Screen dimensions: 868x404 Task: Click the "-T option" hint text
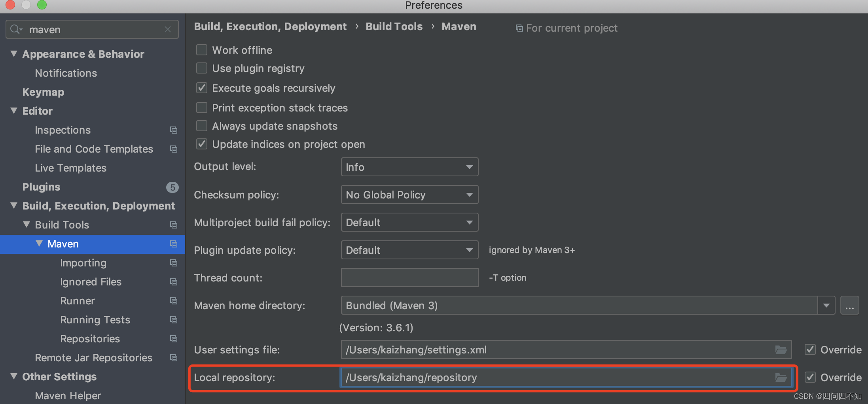(508, 278)
